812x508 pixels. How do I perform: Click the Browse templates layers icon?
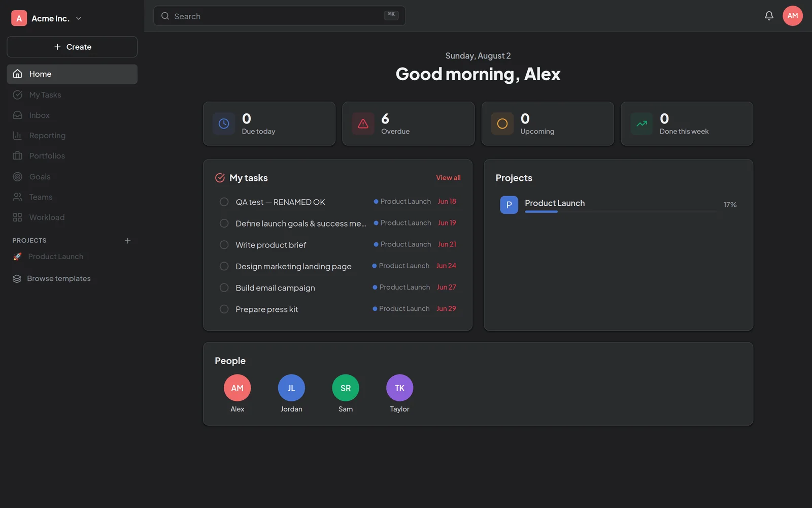point(17,279)
